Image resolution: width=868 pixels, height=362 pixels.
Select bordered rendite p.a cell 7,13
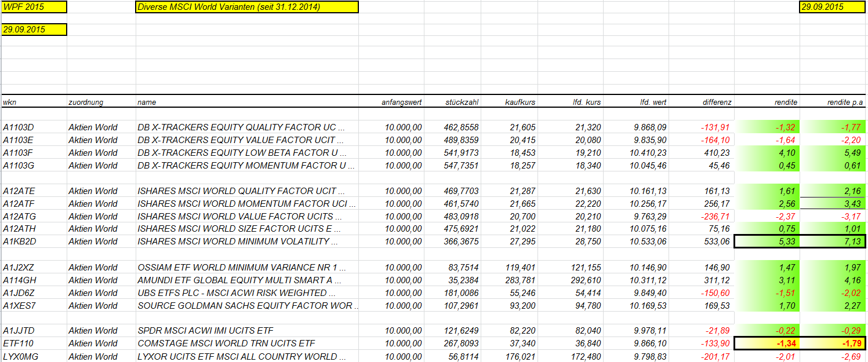click(x=832, y=241)
